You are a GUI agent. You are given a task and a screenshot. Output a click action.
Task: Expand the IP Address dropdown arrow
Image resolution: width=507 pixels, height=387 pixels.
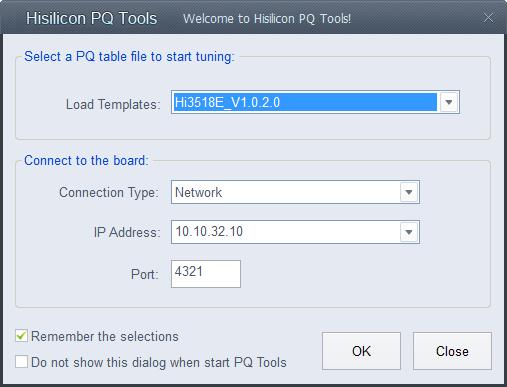[x=409, y=232]
